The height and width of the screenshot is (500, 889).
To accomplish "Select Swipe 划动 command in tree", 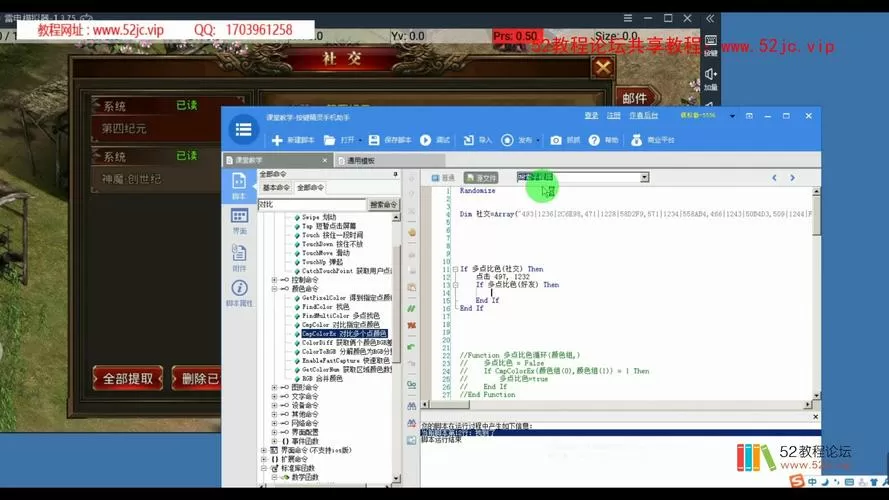I will [x=319, y=217].
